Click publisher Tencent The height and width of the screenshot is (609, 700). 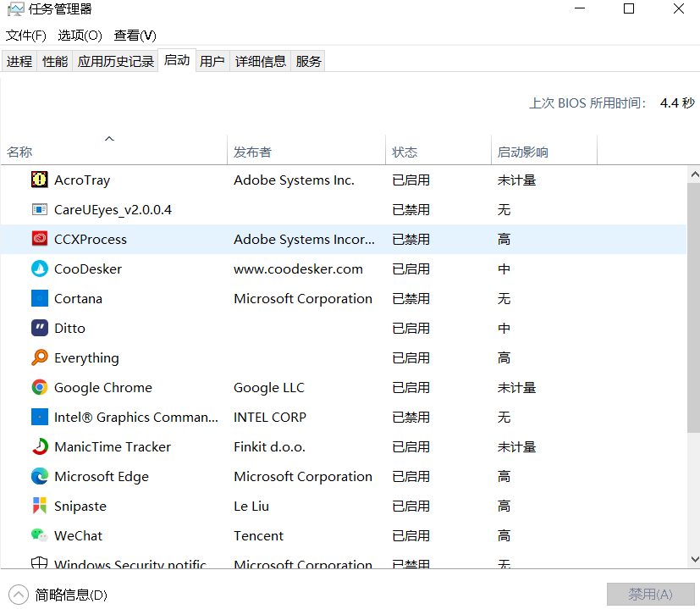tap(258, 535)
